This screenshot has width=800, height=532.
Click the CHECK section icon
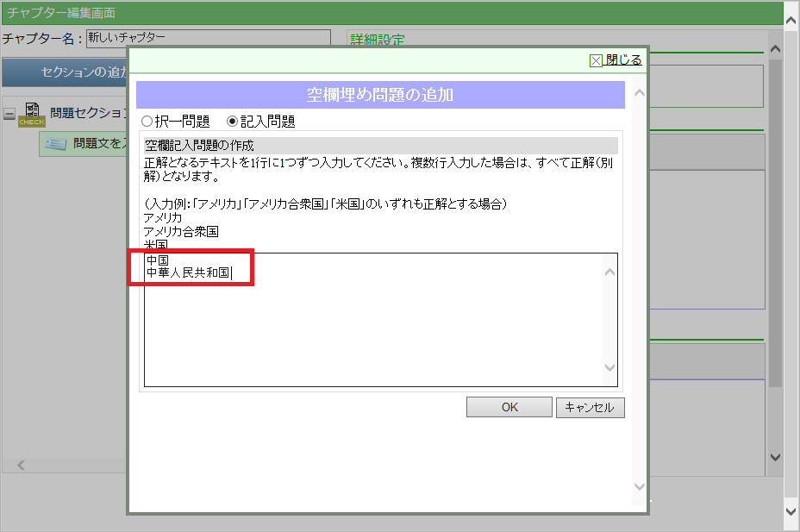click(x=32, y=115)
